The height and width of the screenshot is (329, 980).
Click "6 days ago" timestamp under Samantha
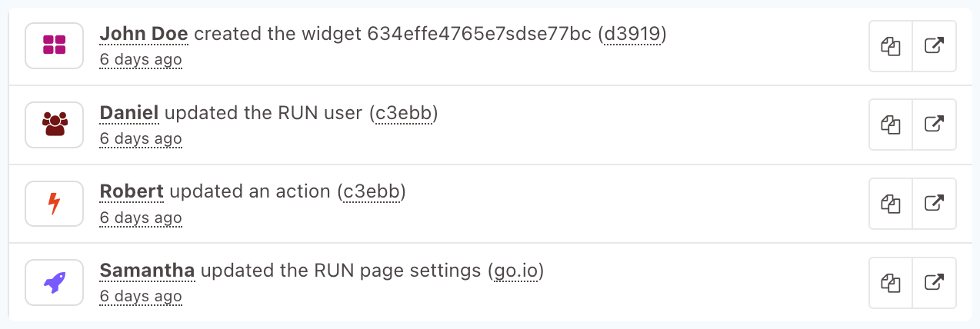141,297
